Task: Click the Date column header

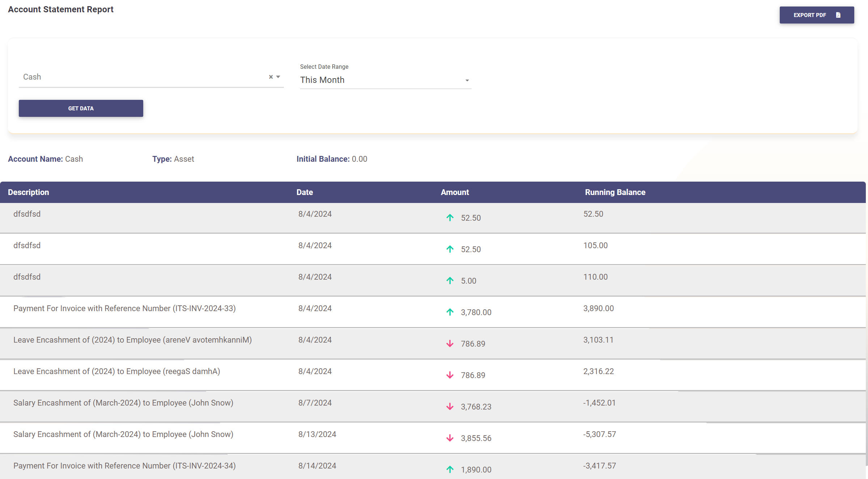Action: tap(305, 192)
